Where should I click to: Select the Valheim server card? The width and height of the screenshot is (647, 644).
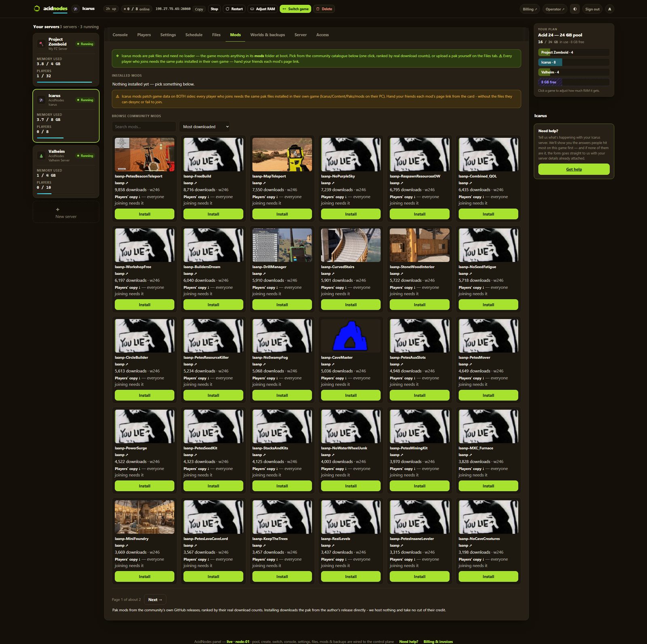[66, 171]
